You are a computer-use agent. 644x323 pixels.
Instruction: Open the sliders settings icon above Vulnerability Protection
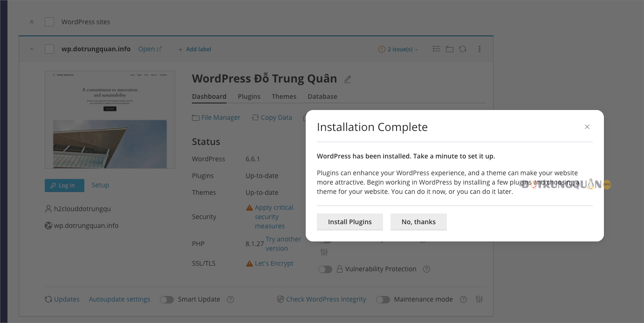click(x=324, y=252)
